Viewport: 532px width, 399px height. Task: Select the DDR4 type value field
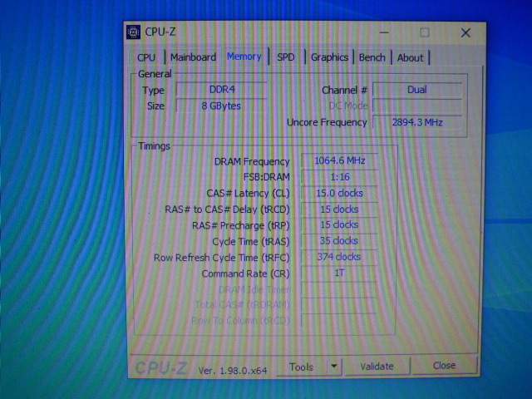point(222,90)
